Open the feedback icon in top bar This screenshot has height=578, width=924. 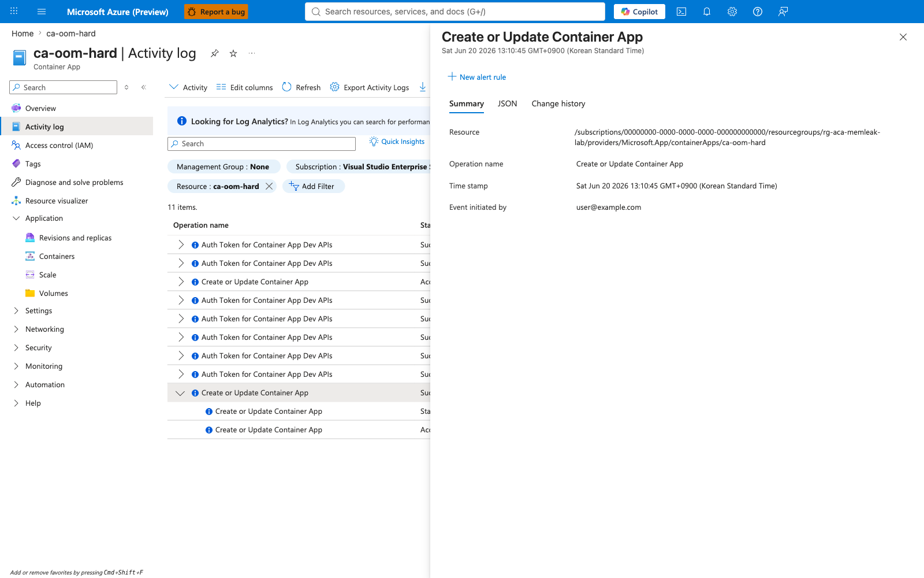tap(783, 12)
